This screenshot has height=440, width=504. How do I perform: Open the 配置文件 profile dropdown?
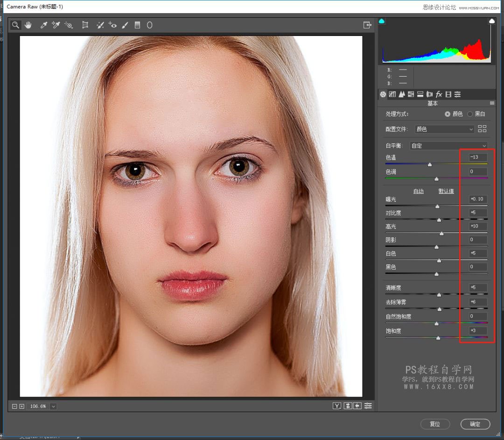point(445,129)
